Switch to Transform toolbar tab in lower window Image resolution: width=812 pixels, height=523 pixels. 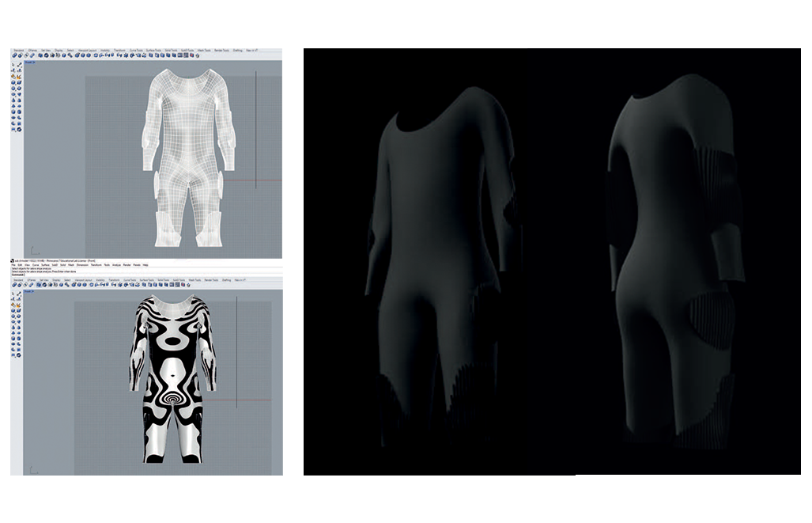114,280
